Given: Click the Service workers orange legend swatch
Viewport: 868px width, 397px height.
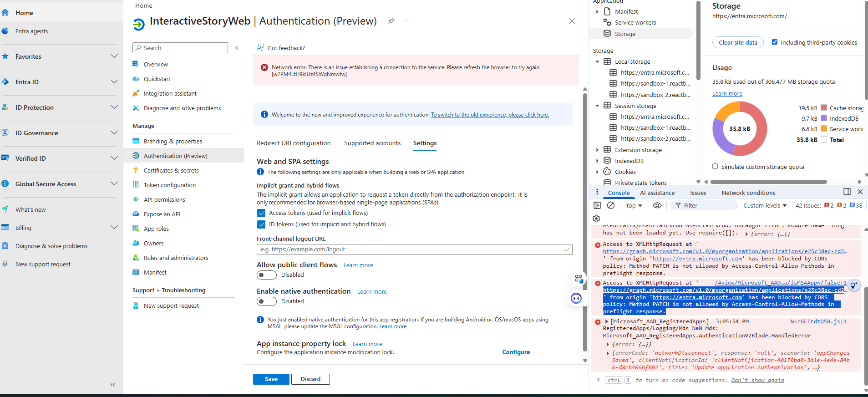Looking at the screenshot, I should tap(823, 129).
